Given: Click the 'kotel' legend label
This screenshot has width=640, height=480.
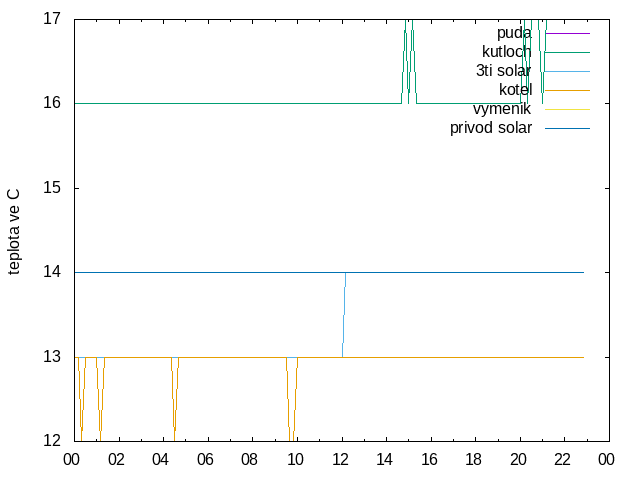Looking at the screenshot, I should (515, 89).
